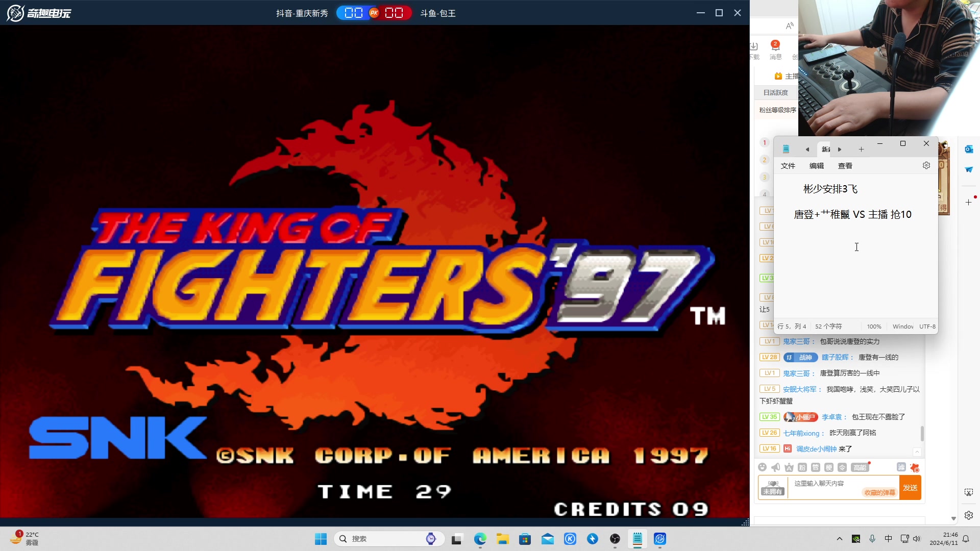Click the 粉 fan badge icon

pyautogui.click(x=802, y=467)
